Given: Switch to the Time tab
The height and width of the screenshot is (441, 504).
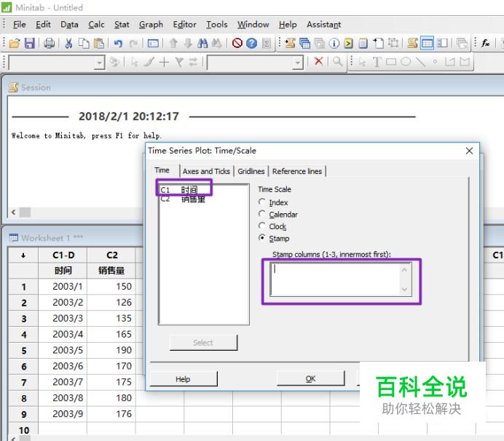Looking at the screenshot, I should point(162,170).
